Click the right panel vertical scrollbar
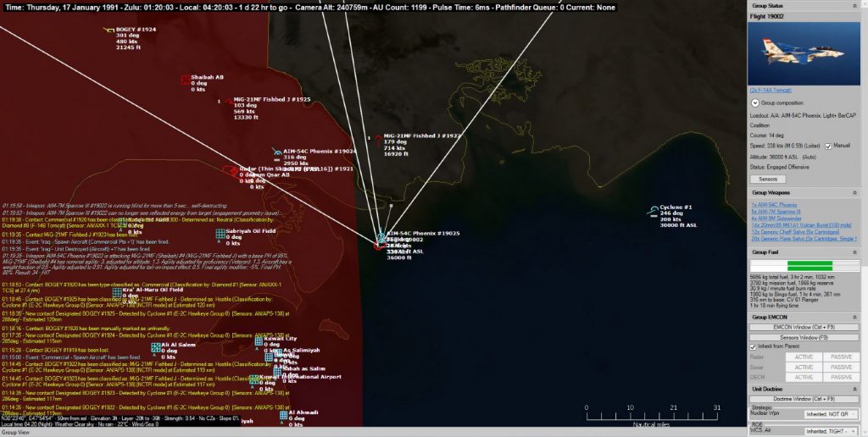 click(864, 218)
